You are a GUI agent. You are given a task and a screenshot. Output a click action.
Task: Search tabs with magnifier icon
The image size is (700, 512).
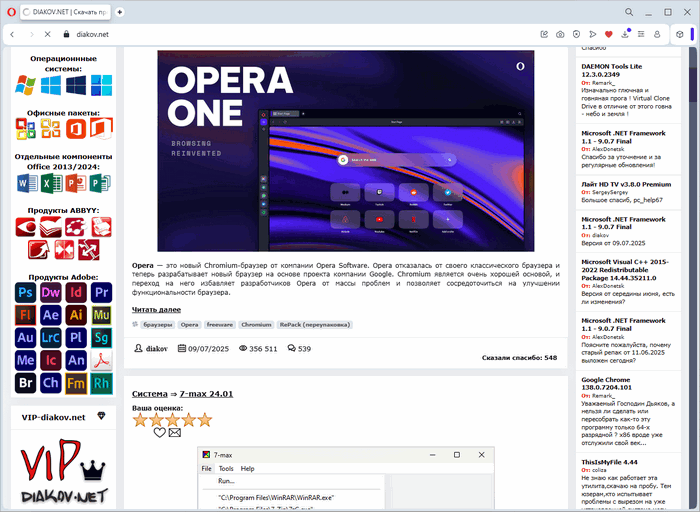click(x=629, y=12)
